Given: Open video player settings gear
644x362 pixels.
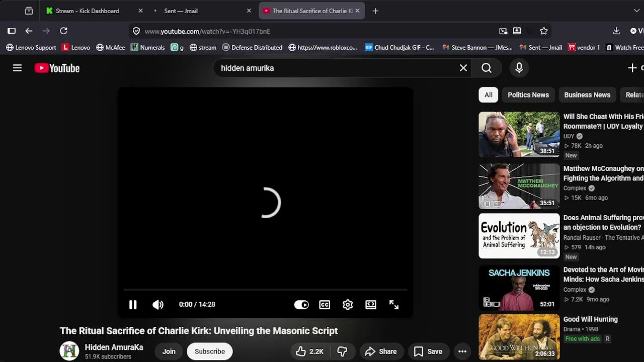Looking at the screenshot, I should (x=348, y=304).
